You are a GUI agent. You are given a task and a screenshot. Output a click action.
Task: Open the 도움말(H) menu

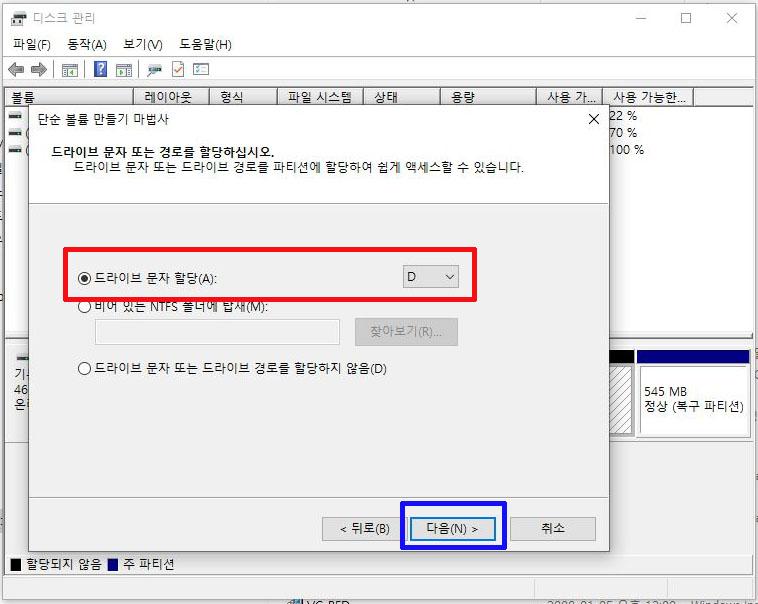coord(205,44)
